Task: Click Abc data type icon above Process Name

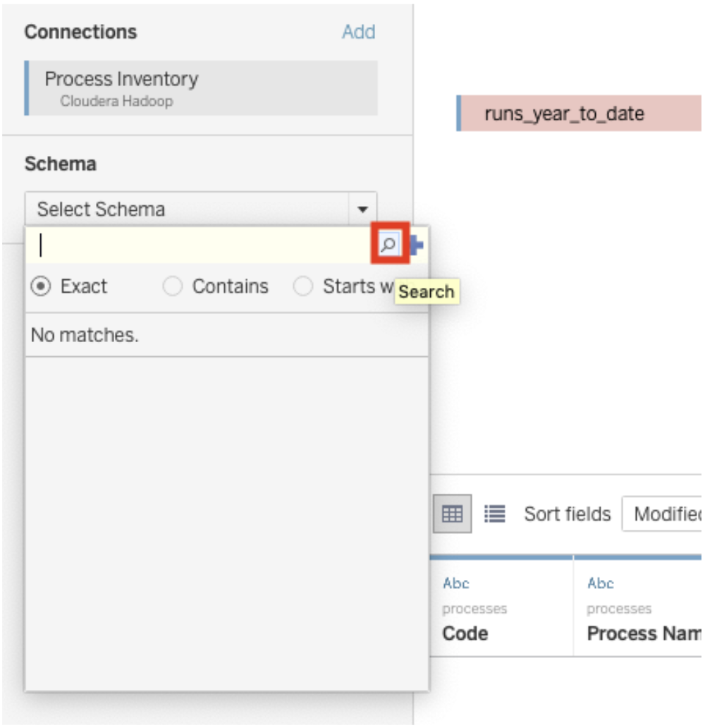Action: click(x=601, y=583)
